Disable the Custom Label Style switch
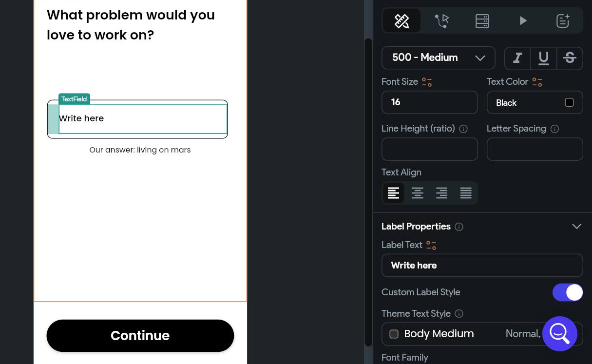This screenshot has width=592, height=364. tap(568, 292)
